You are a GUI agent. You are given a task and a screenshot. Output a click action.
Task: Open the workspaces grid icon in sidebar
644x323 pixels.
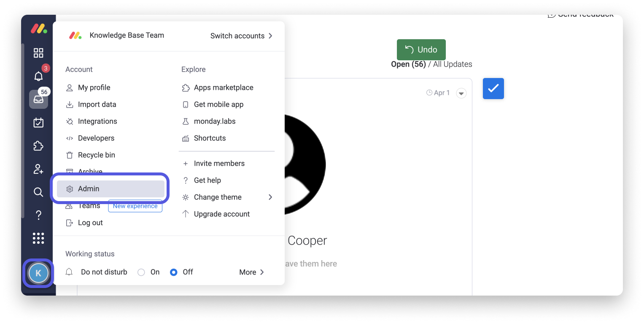coord(38,53)
